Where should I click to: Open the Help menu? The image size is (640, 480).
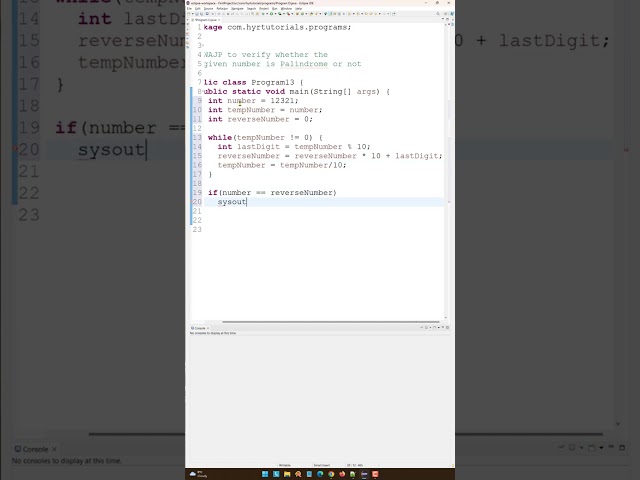click(298, 9)
